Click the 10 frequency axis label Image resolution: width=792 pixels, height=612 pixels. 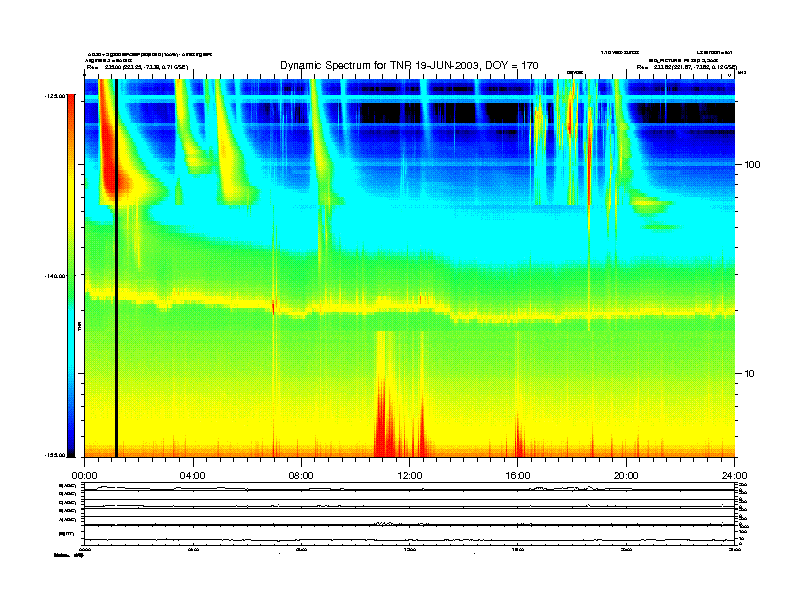click(x=750, y=374)
